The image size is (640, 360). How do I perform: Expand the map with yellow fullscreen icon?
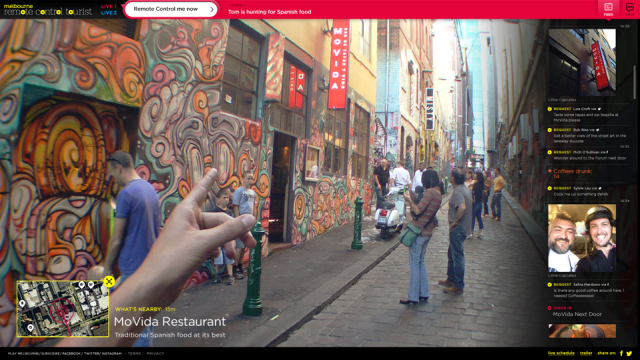(109, 281)
